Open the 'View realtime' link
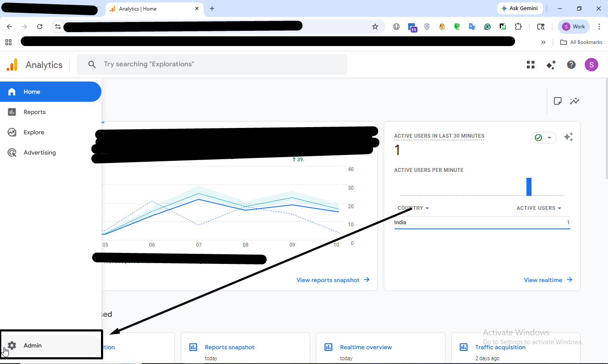608x364 pixels. click(x=548, y=280)
